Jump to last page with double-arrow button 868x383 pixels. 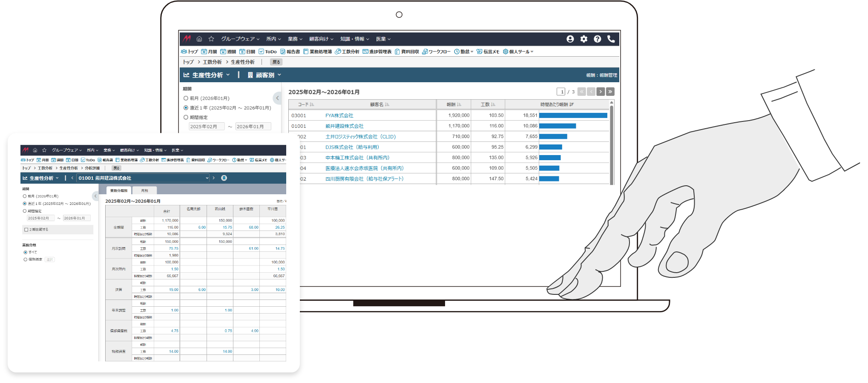click(x=610, y=92)
